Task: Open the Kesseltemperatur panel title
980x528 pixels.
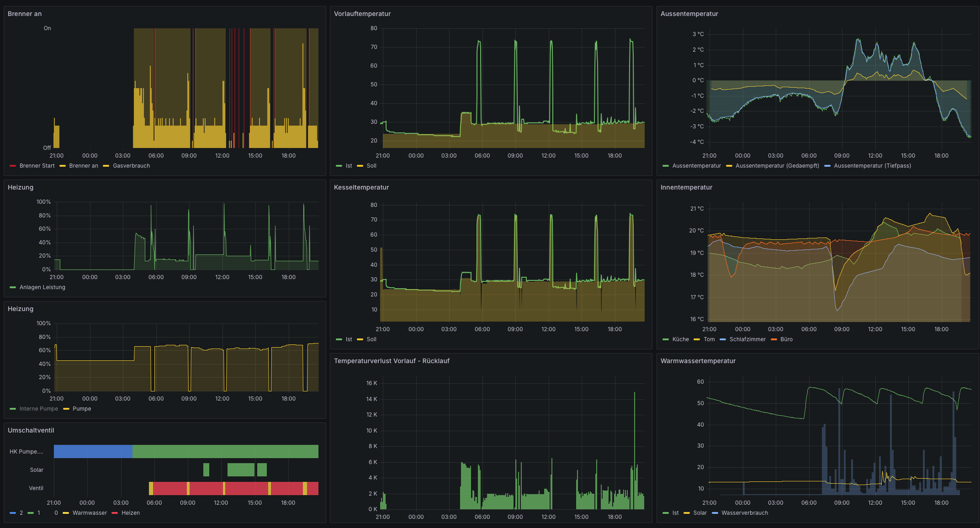Action: click(361, 187)
